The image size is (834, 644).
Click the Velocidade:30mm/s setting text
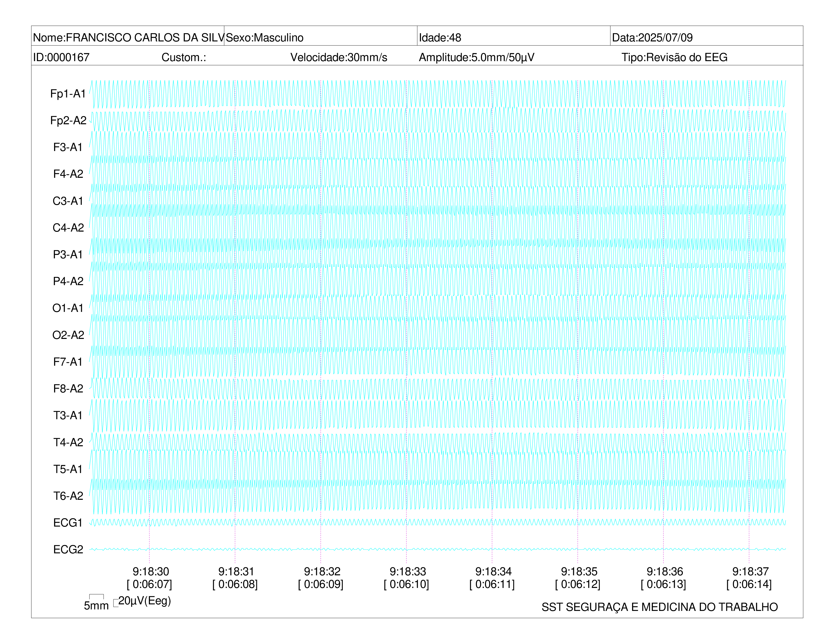[x=339, y=57]
